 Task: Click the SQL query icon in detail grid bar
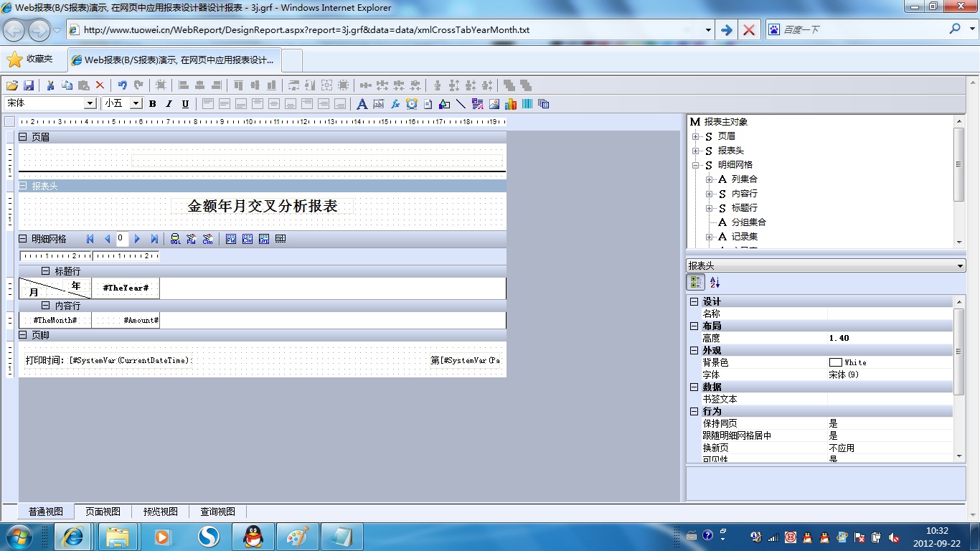click(175, 239)
